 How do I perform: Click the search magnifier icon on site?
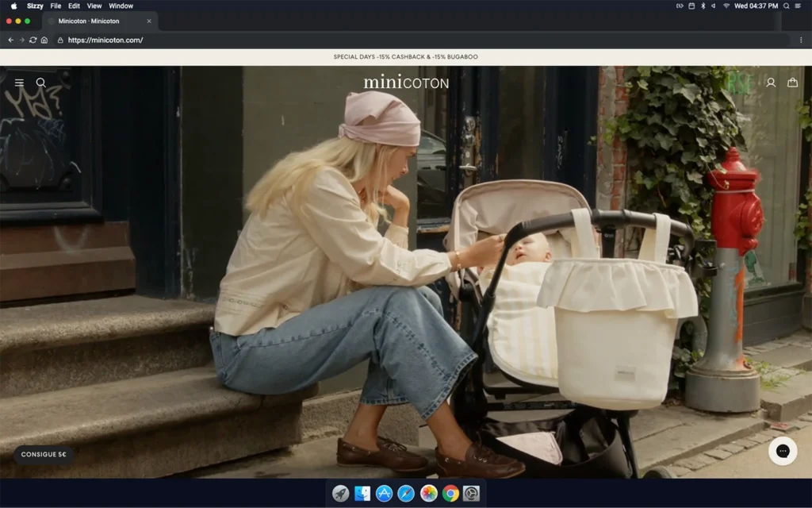point(41,83)
